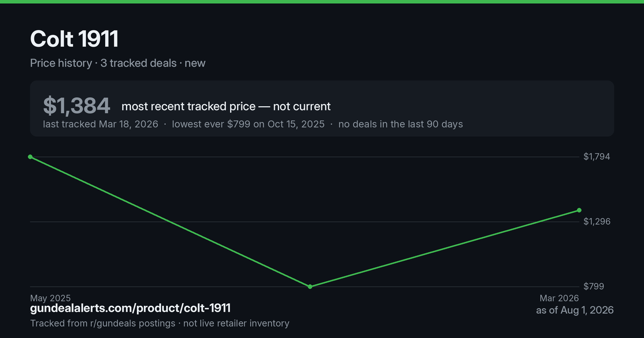Click the Mar 2026 data point on chart
Screen dimensions: 644x338
[x=579, y=210]
